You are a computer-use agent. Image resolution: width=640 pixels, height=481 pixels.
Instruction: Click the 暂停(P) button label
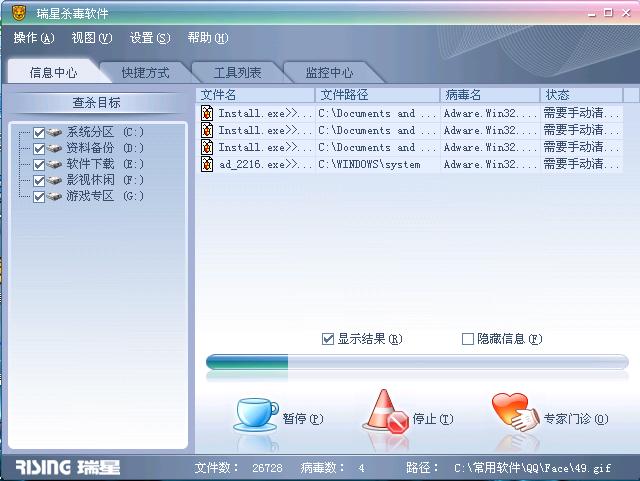(303, 419)
